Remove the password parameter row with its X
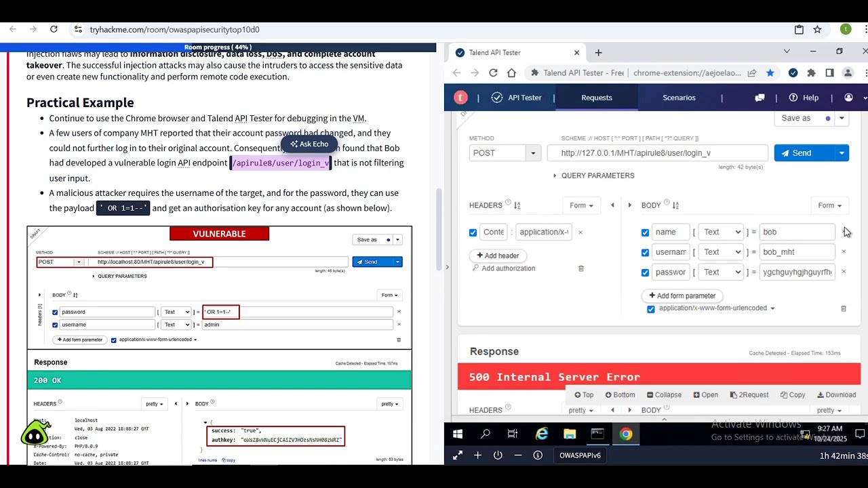 [844, 272]
